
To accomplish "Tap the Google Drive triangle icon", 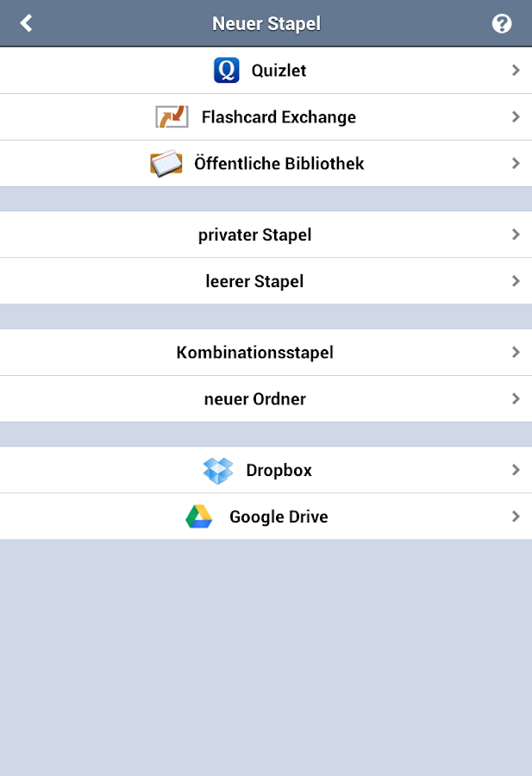I will 199,516.
